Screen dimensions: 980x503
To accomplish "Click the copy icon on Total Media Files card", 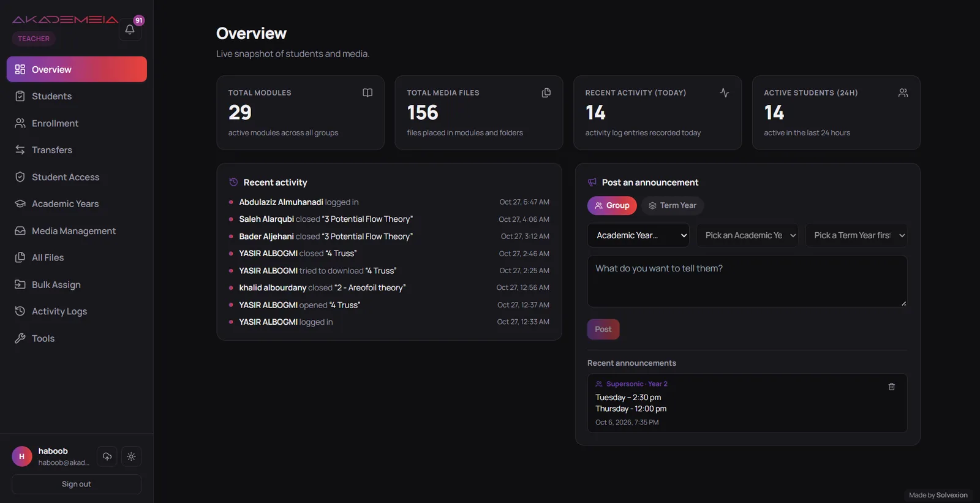I will 546,93.
